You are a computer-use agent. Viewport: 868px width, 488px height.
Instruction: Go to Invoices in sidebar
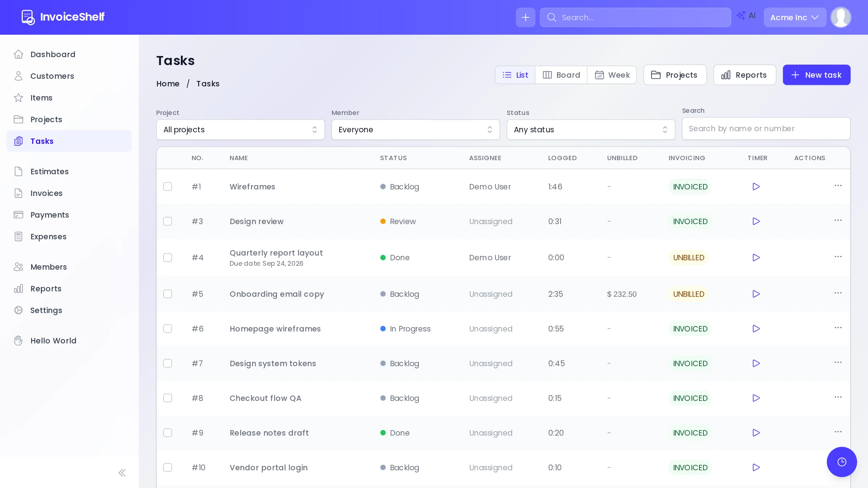[69, 193]
